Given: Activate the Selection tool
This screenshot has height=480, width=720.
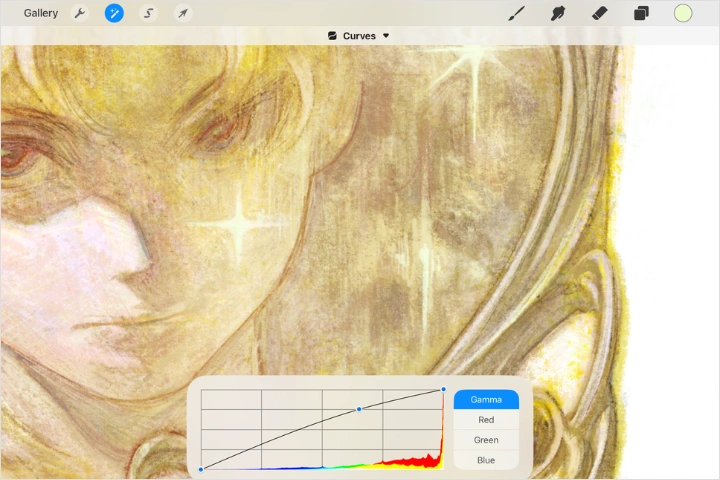Looking at the screenshot, I should coord(148,13).
